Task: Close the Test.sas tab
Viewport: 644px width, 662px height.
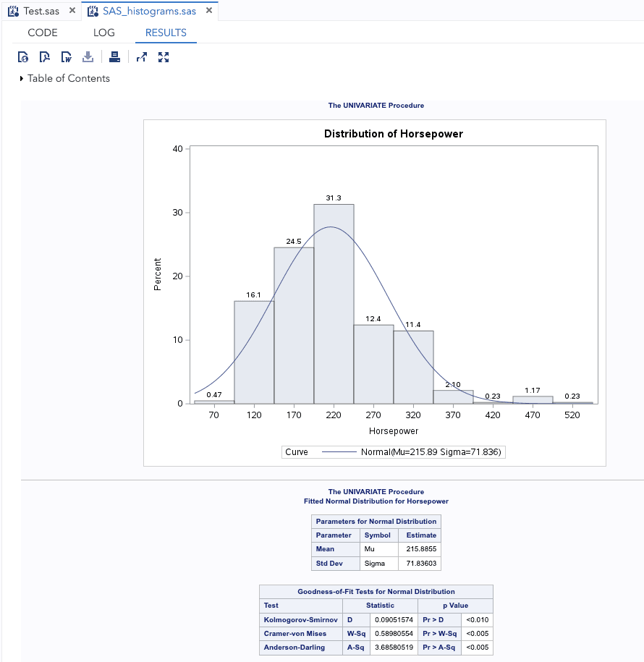Action: (72, 12)
